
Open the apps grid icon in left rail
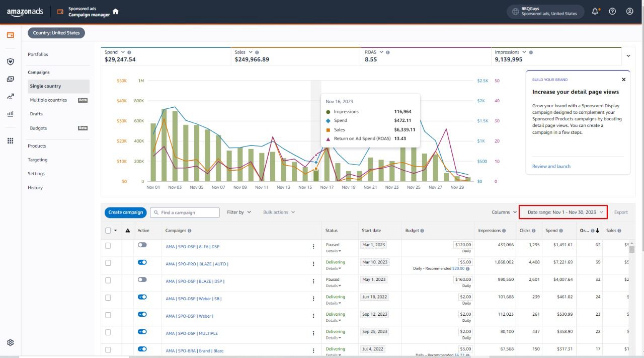tap(10, 140)
